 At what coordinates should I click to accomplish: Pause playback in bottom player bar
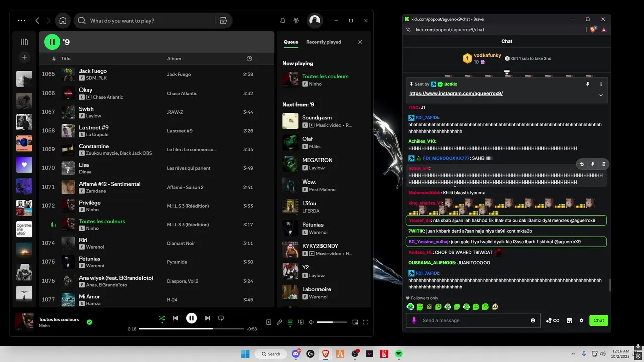(x=191, y=318)
